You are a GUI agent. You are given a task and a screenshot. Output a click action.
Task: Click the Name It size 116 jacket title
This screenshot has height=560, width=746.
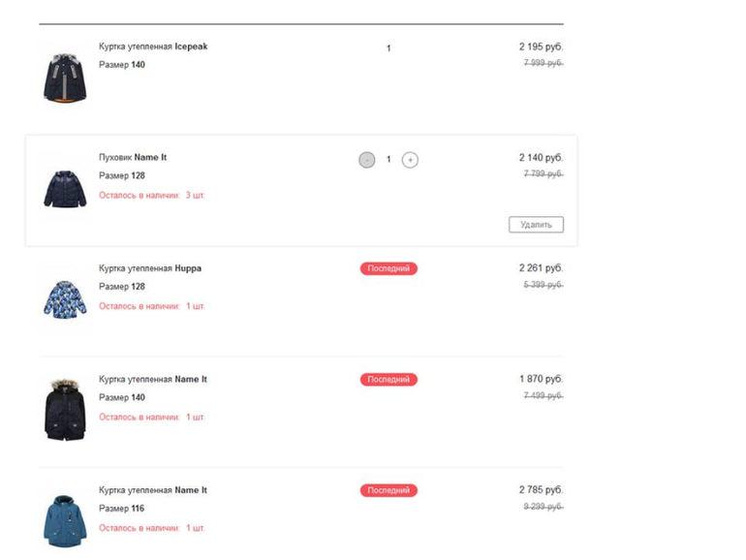click(153, 490)
